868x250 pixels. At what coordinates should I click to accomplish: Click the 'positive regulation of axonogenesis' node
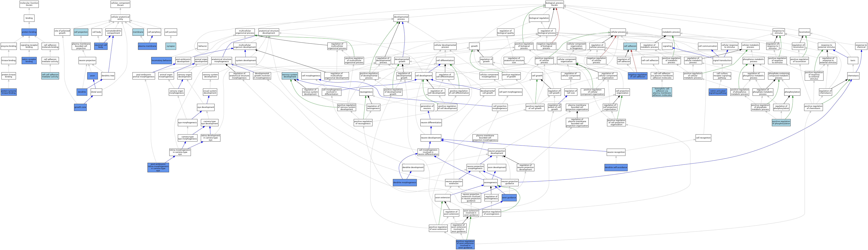coord(492,213)
